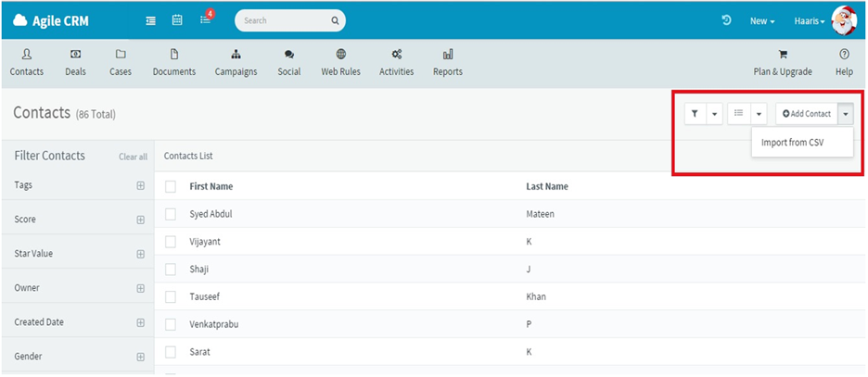Image resolution: width=868 pixels, height=377 pixels.
Task: Open contact Venkatprabu
Action: click(x=213, y=324)
